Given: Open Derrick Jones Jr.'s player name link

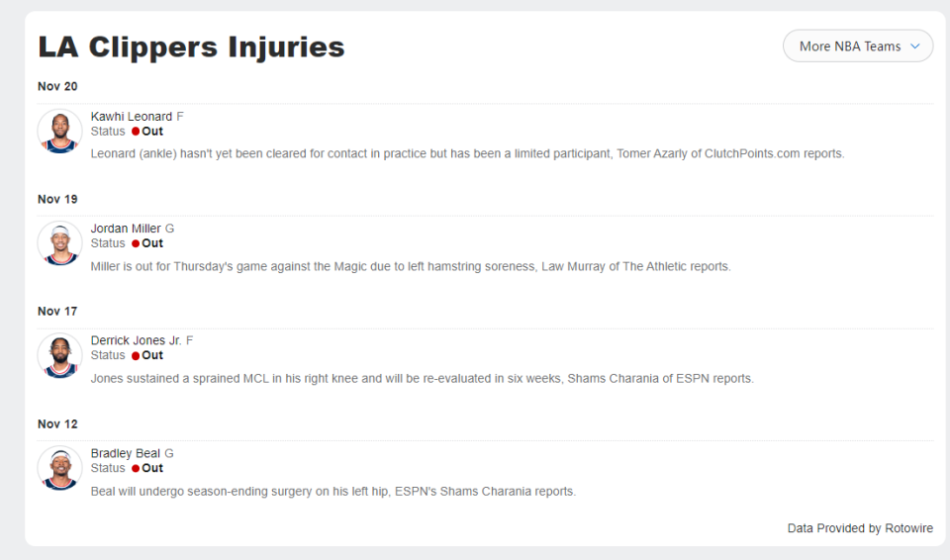Looking at the screenshot, I should (x=136, y=340).
